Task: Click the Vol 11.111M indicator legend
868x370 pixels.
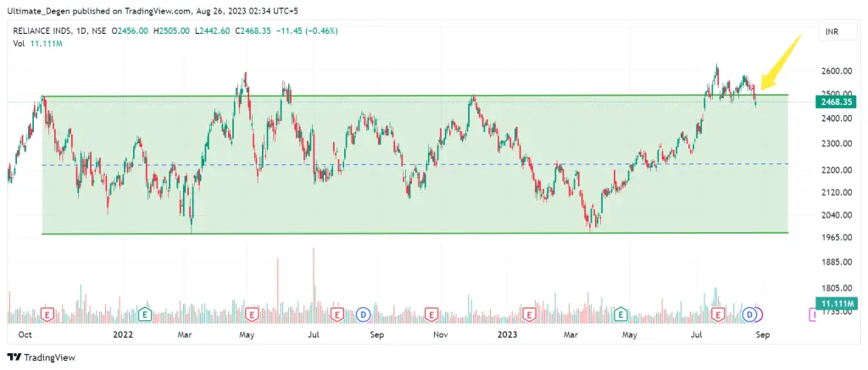Action: coord(37,43)
